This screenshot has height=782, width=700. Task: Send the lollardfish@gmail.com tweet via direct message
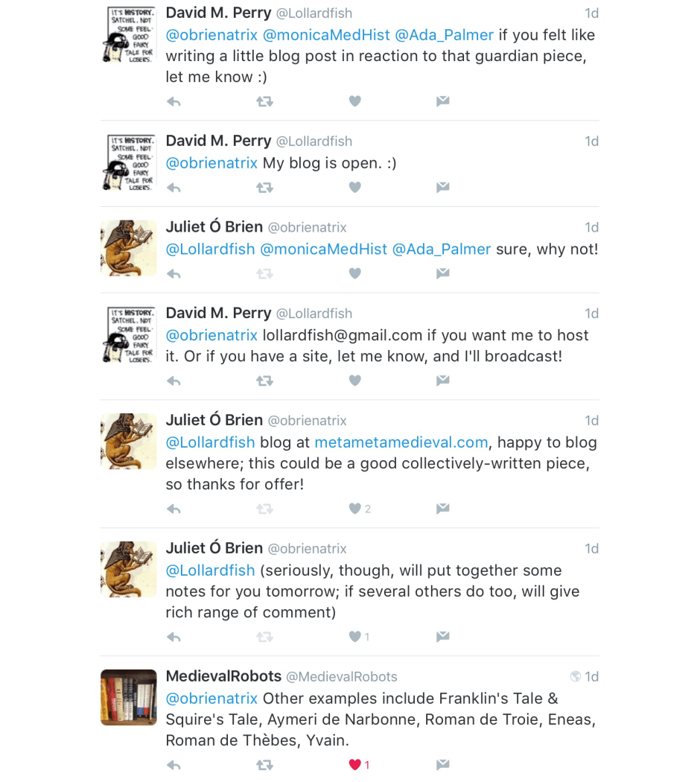point(443,381)
